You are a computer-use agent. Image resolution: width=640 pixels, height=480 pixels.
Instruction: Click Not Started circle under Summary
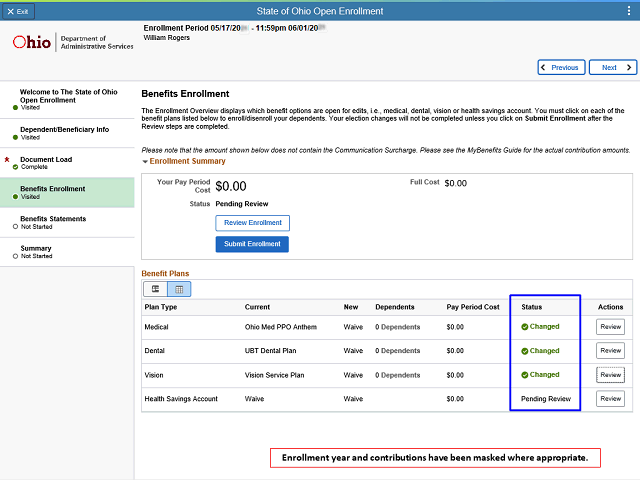[x=15, y=256]
